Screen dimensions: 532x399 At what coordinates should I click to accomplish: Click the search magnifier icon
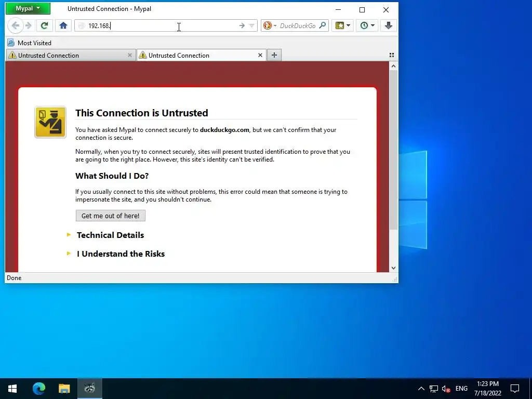pos(323,25)
